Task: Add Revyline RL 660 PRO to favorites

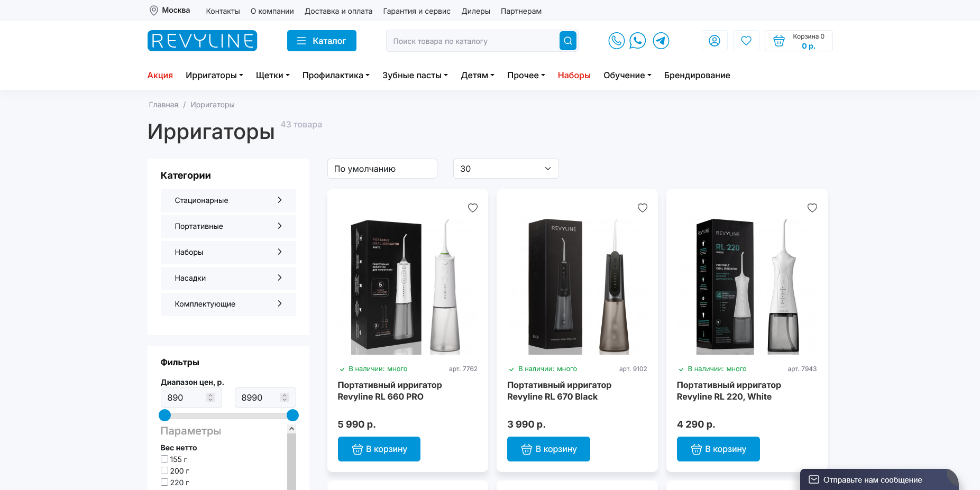Action: [x=473, y=208]
